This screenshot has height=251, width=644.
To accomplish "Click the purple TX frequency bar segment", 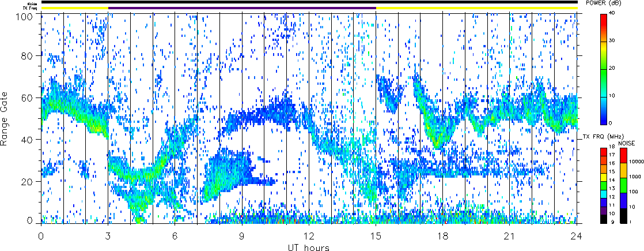I will (242, 8).
